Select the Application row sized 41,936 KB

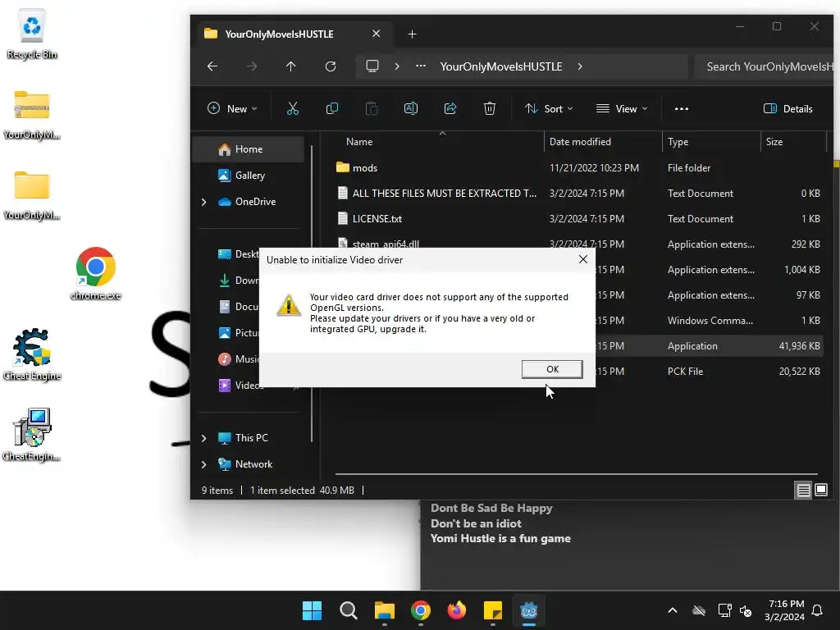(710, 346)
